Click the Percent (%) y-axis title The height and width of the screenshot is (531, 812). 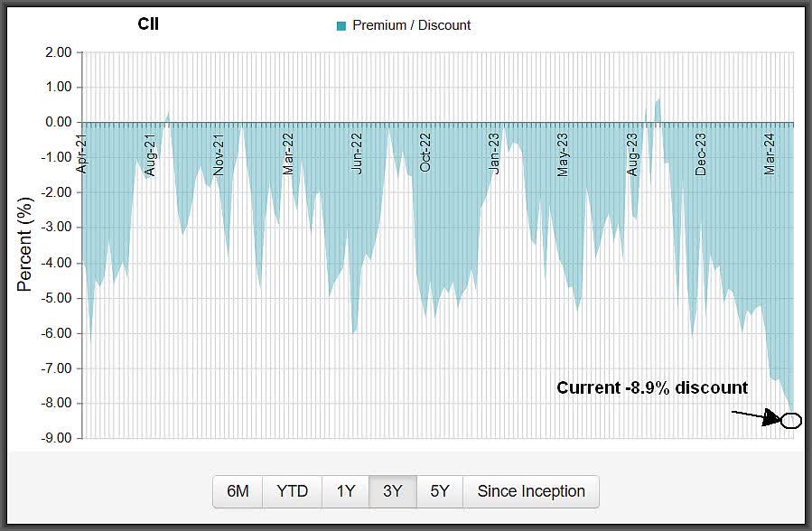click(x=24, y=246)
